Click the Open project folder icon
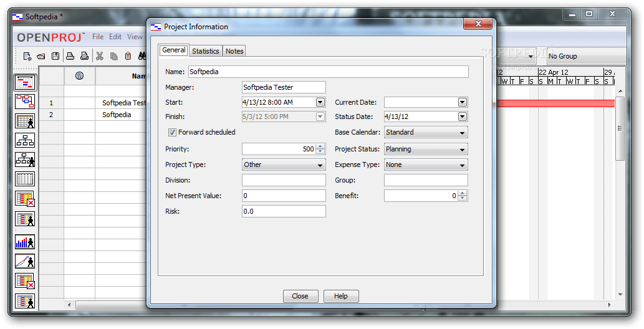The image size is (644, 329). tap(41, 56)
